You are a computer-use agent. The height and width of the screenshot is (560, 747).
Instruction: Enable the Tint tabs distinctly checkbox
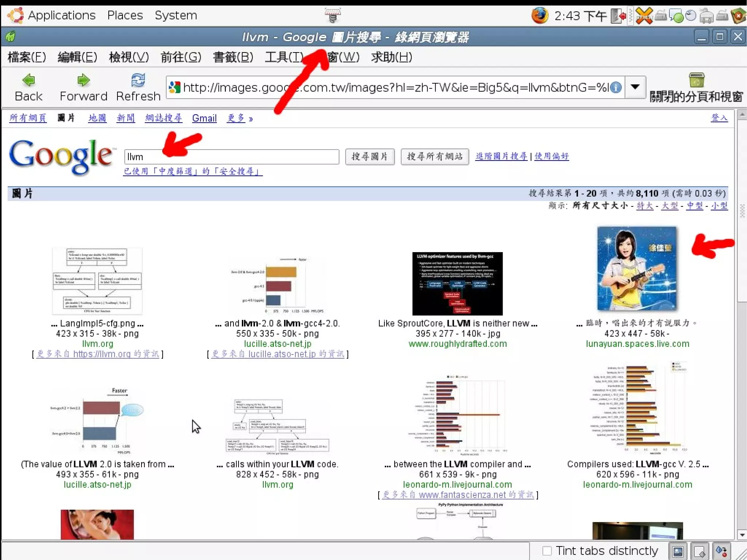click(x=547, y=551)
